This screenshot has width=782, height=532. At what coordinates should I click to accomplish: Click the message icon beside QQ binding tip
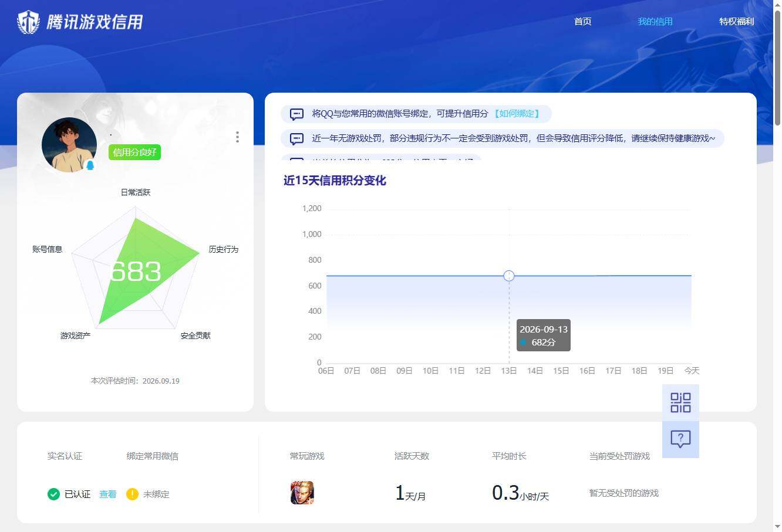[x=297, y=114]
